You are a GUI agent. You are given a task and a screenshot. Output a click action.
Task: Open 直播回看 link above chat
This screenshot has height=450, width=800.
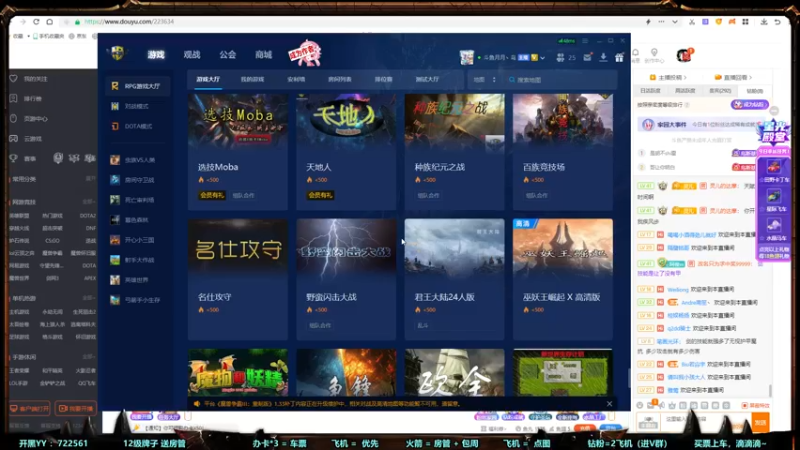coord(733,78)
